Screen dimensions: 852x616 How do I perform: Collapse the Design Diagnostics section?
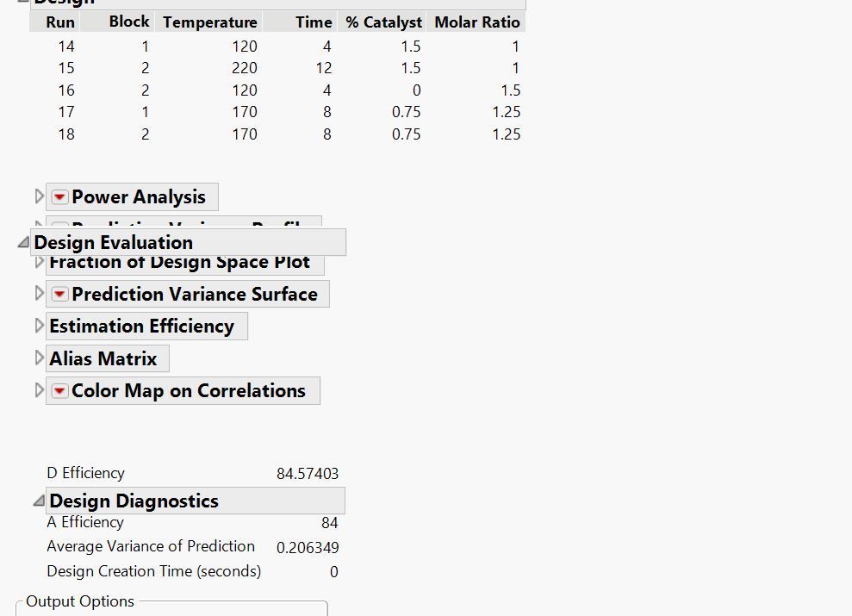point(39,501)
